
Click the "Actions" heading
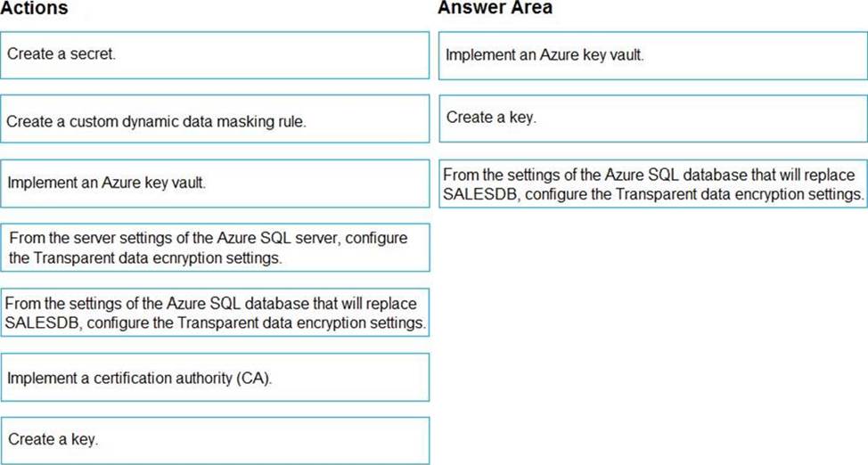[35, 9]
